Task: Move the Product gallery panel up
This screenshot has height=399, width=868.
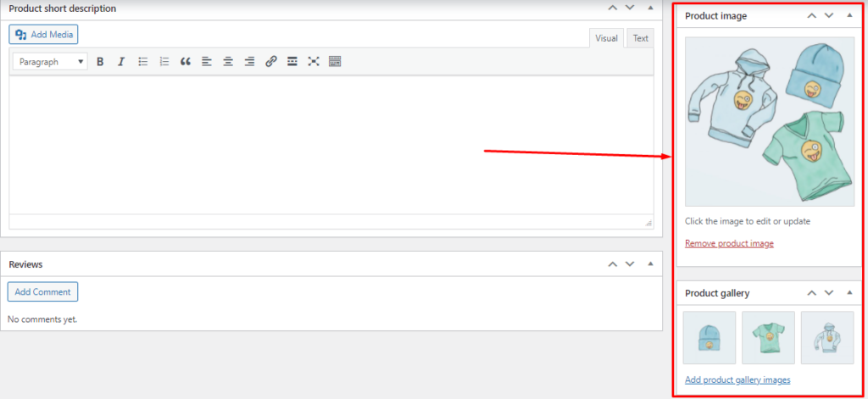Action: point(811,293)
